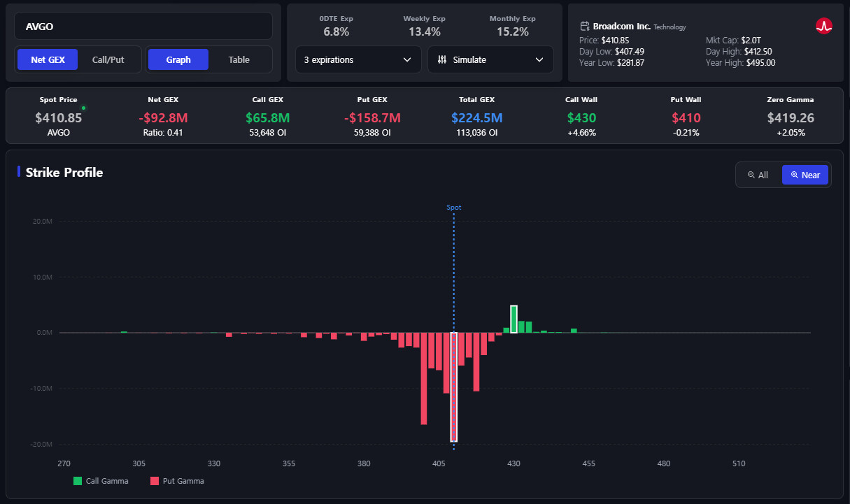Select the Graph display mode

tap(178, 59)
